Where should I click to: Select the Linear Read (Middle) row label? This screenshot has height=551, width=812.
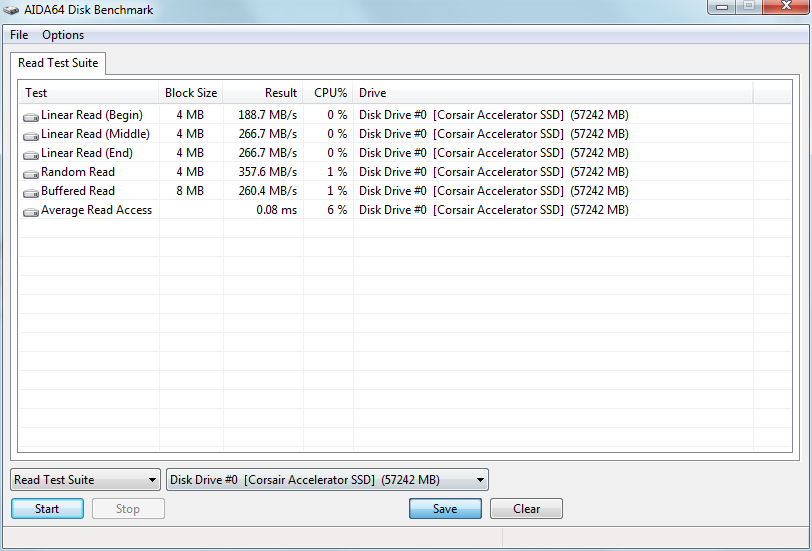(95, 134)
